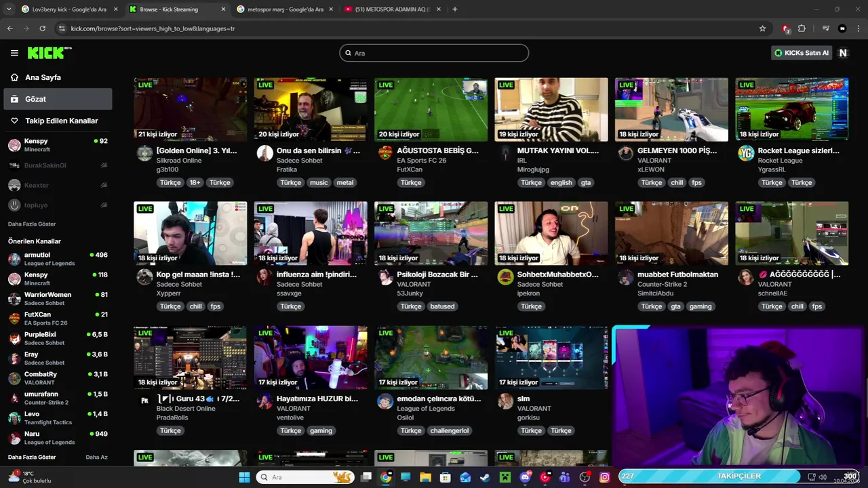This screenshot has height=488, width=868.
Task: Open Microsoft Store from the taskbar
Action: click(x=445, y=477)
